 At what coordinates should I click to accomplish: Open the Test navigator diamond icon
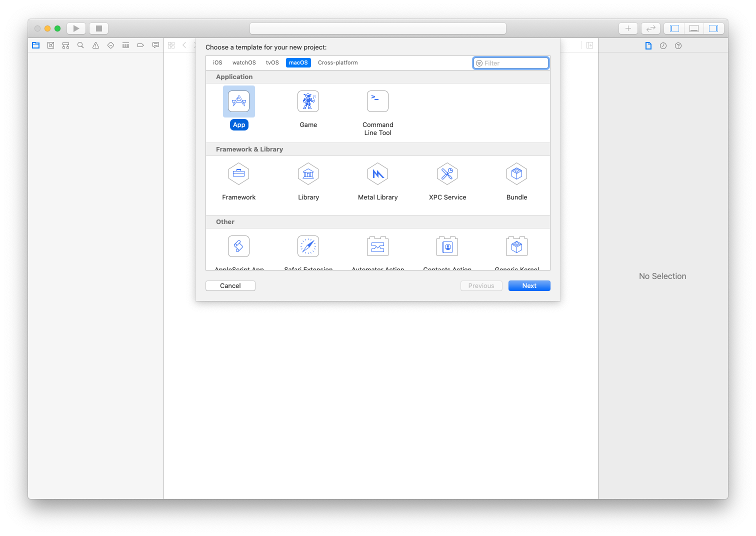[110, 45]
